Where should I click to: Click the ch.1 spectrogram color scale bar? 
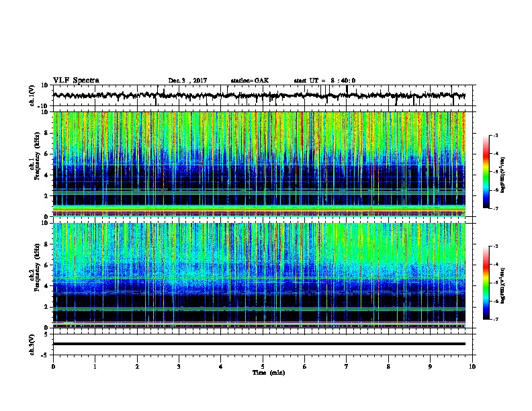click(486, 172)
